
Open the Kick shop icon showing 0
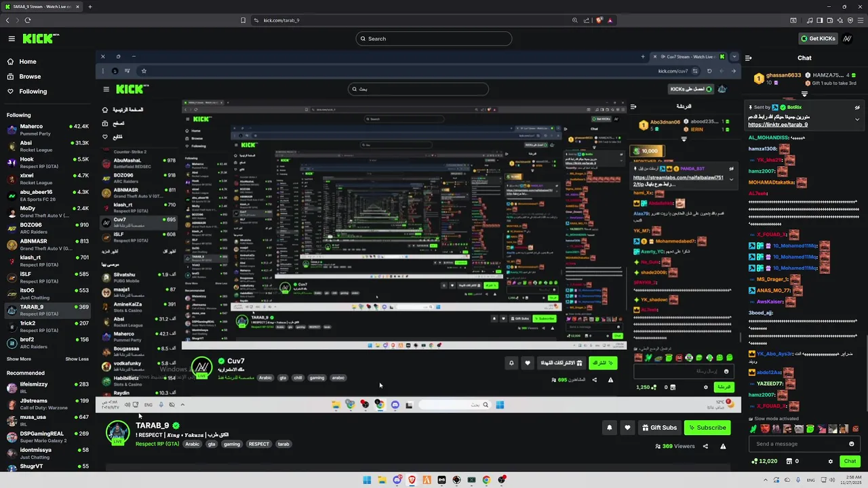[793, 461]
